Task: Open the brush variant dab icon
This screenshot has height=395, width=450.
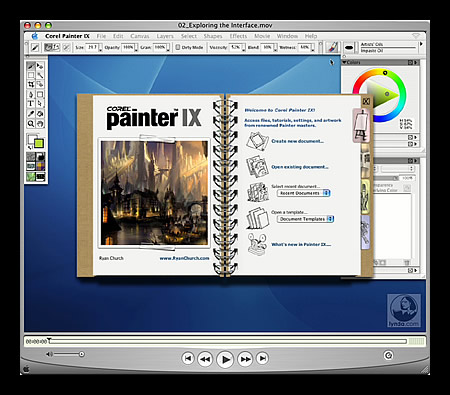Action: [x=349, y=47]
